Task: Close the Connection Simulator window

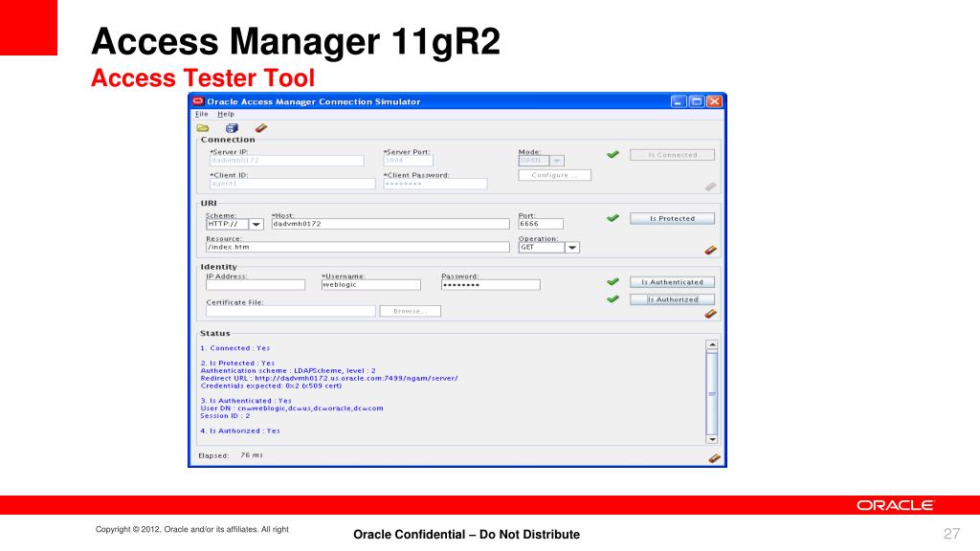Action: [x=714, y=101]
